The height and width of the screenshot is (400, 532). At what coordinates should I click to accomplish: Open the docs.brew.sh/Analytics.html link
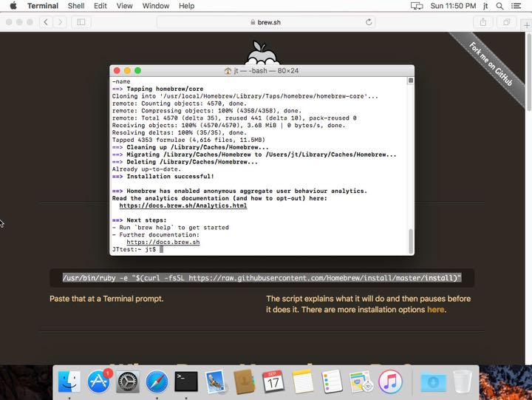[183, 206]
